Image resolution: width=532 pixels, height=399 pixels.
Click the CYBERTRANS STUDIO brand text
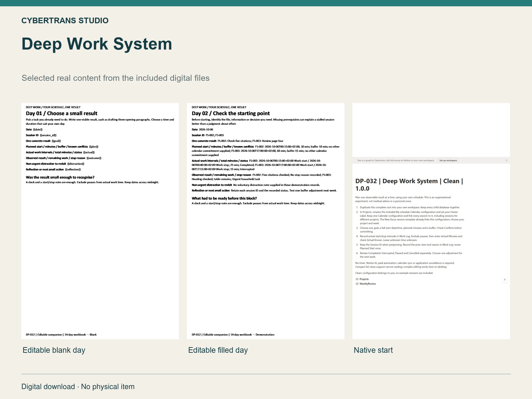(x=65, y=21)
